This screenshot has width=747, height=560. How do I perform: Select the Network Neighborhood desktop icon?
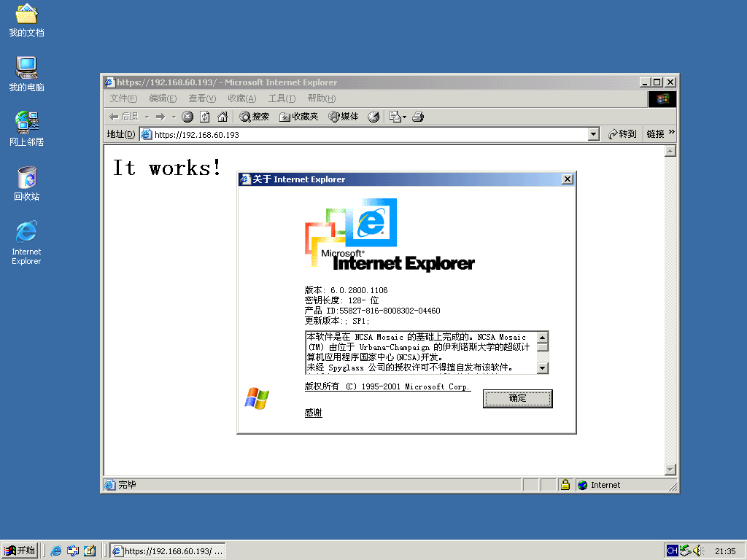[26, 128]
